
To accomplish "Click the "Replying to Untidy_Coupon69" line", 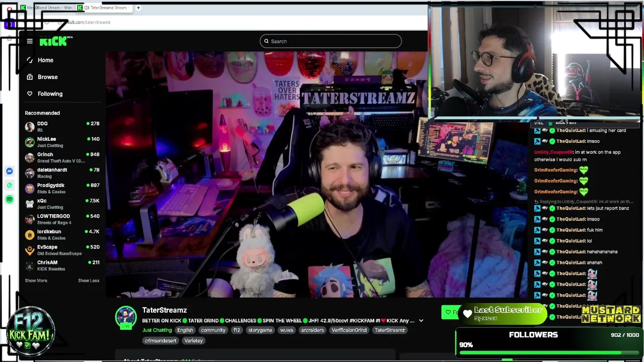I will click(584, 202).
